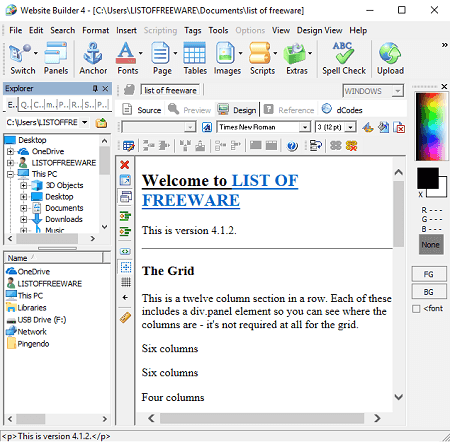Click the white background color swatch
This screenshot has height=442, width=450.
pyautogui.click(x=443, y=192)
